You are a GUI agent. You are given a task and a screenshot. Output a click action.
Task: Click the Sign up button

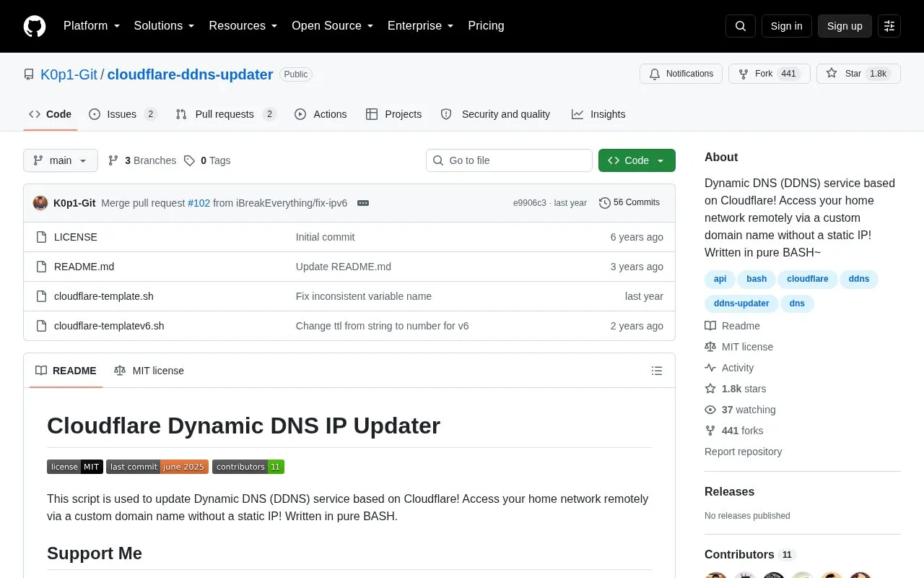click(x=845, y=26)
